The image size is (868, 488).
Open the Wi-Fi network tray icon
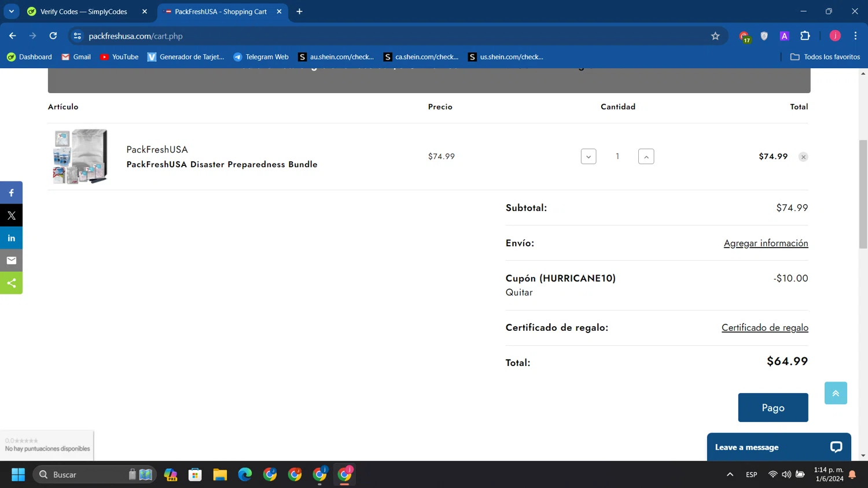pyautogui.click(x=773, y=475)
